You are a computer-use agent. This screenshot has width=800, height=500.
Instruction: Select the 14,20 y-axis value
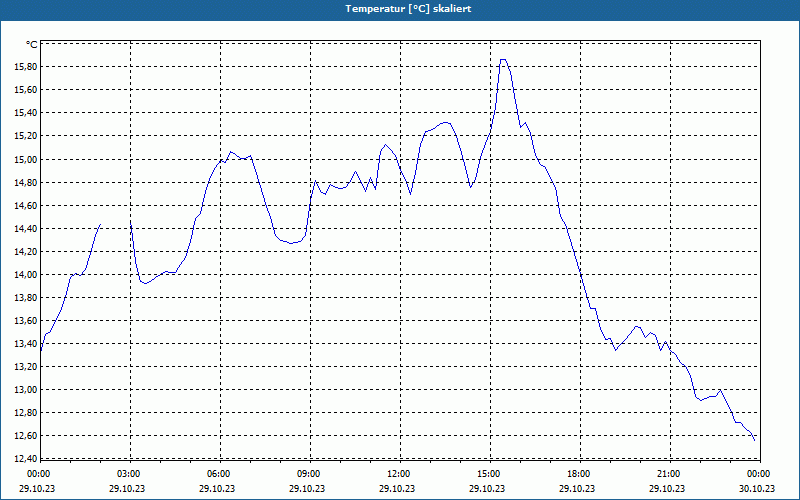pyautogui.click(x=25, y=252)
